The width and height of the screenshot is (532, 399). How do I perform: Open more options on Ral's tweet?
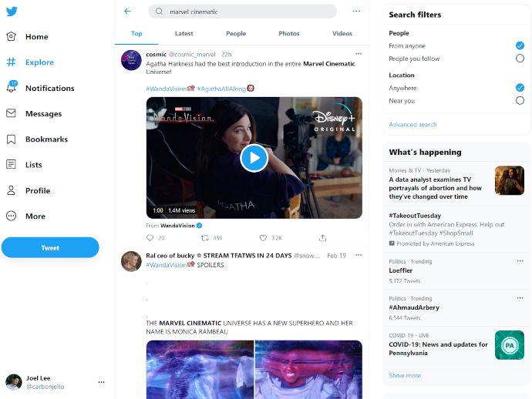point(359,255)
